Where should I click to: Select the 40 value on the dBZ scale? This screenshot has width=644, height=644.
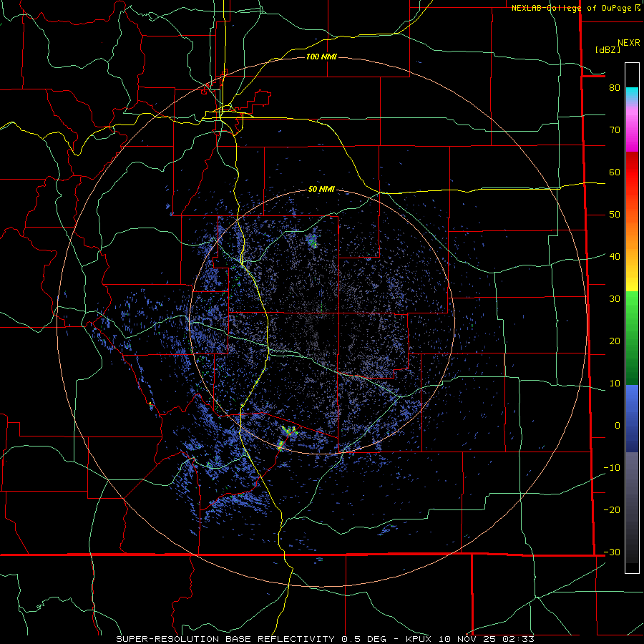(615, 256)
